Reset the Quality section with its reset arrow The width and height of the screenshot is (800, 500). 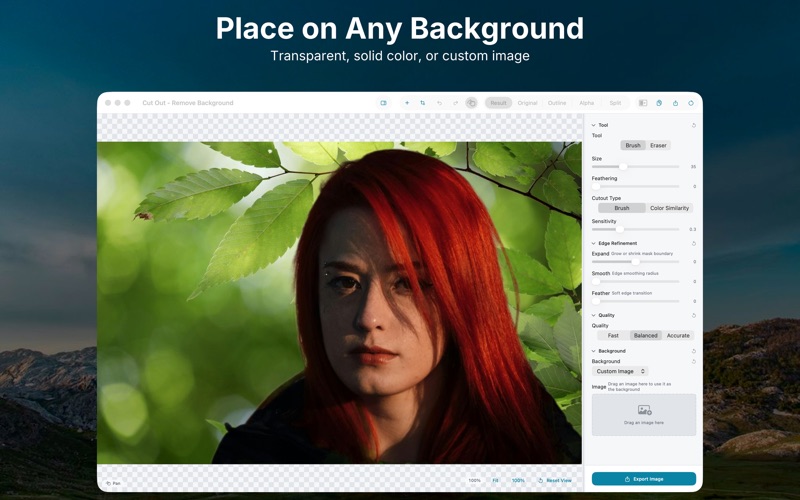coord(693,315)
